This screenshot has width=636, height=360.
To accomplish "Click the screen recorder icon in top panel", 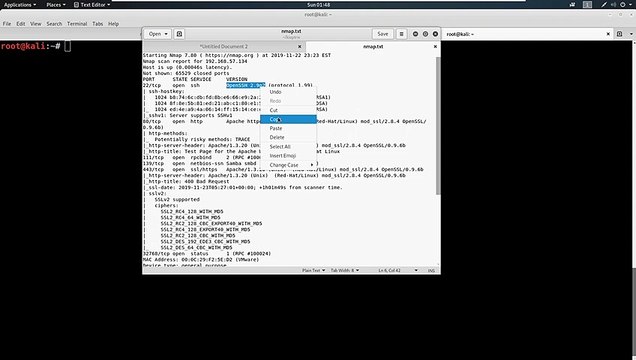I will point(572,5).
